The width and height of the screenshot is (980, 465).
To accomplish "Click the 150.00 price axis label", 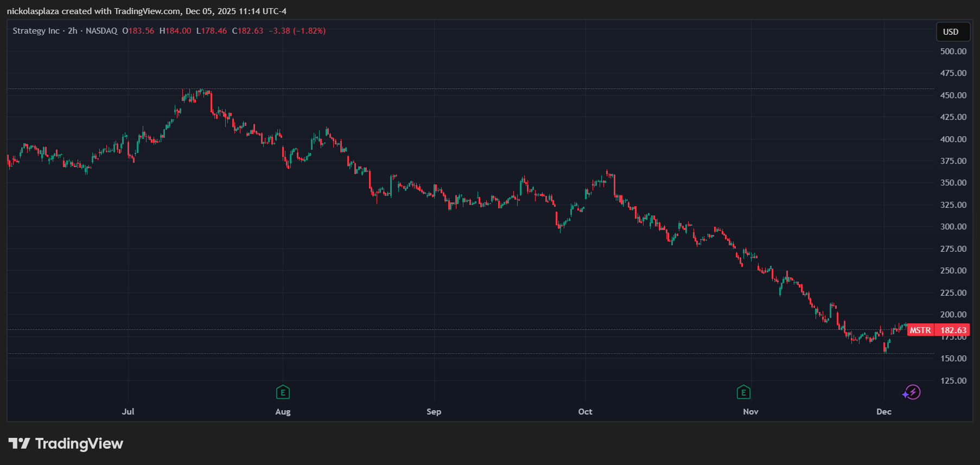I will [953, 359].
